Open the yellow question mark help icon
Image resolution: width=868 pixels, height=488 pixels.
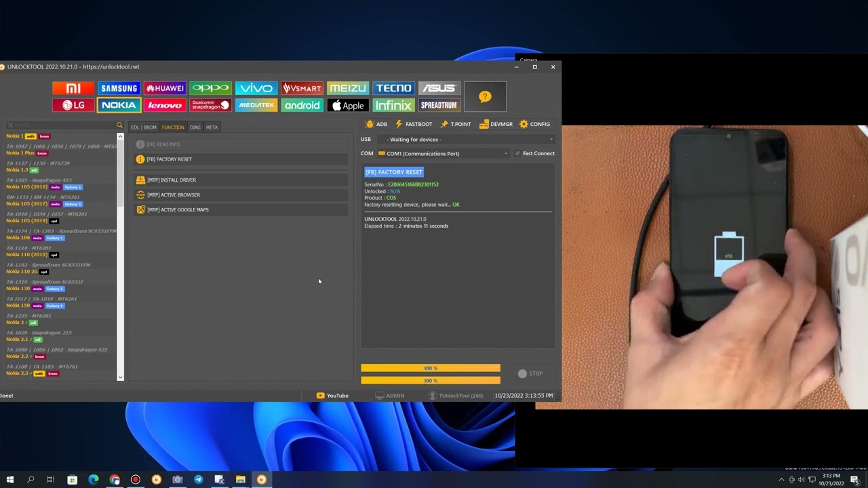point(485,97)
